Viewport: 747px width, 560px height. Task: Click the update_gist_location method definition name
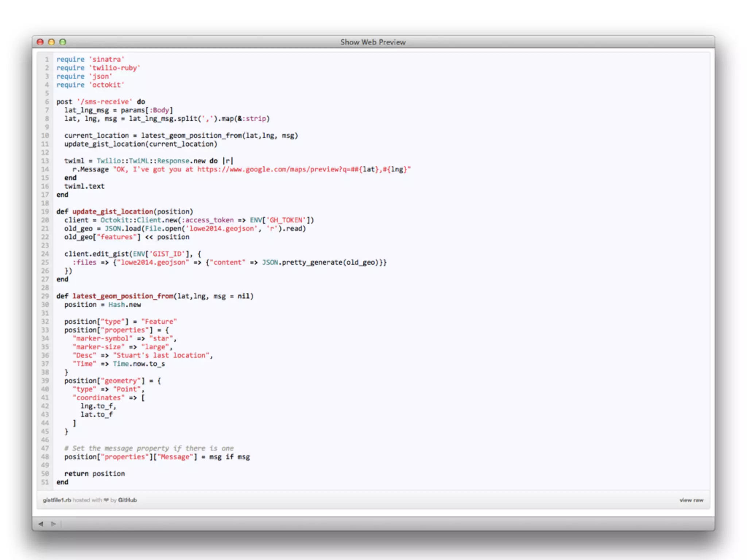pos(113,211)
